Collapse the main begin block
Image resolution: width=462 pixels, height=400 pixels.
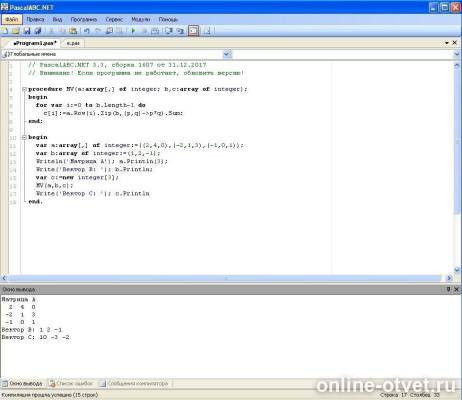click(24, 137)
